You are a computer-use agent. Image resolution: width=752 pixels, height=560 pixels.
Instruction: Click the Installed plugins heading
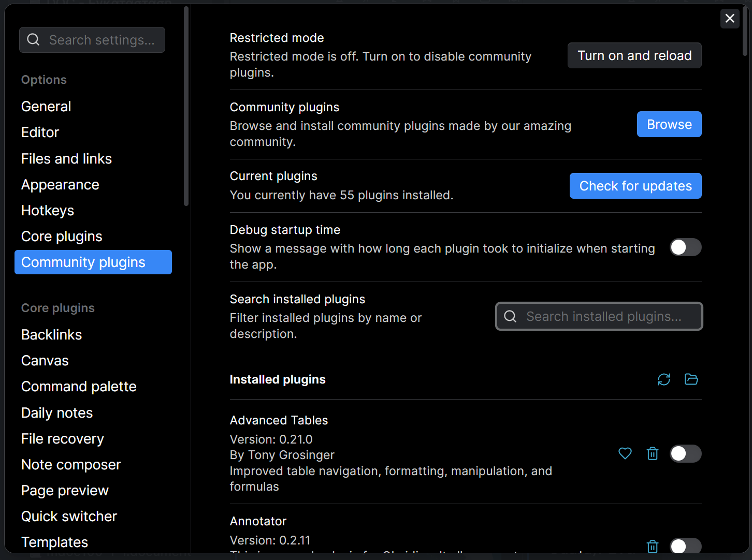(x=278, y=379)
